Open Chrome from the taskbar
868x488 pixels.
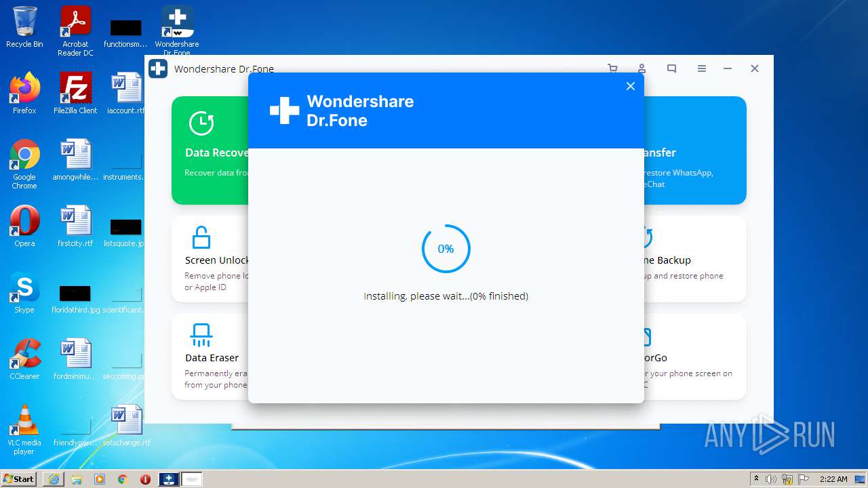[123, 479]
